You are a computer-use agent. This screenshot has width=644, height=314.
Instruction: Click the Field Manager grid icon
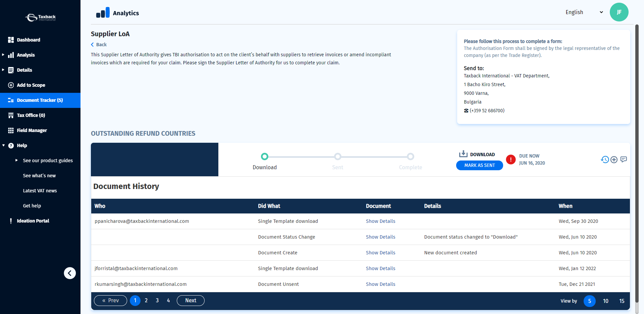click(11, 130)
